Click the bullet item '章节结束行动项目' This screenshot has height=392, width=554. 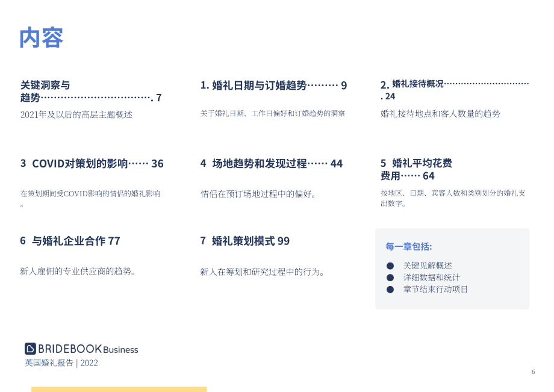click(435, 289)
